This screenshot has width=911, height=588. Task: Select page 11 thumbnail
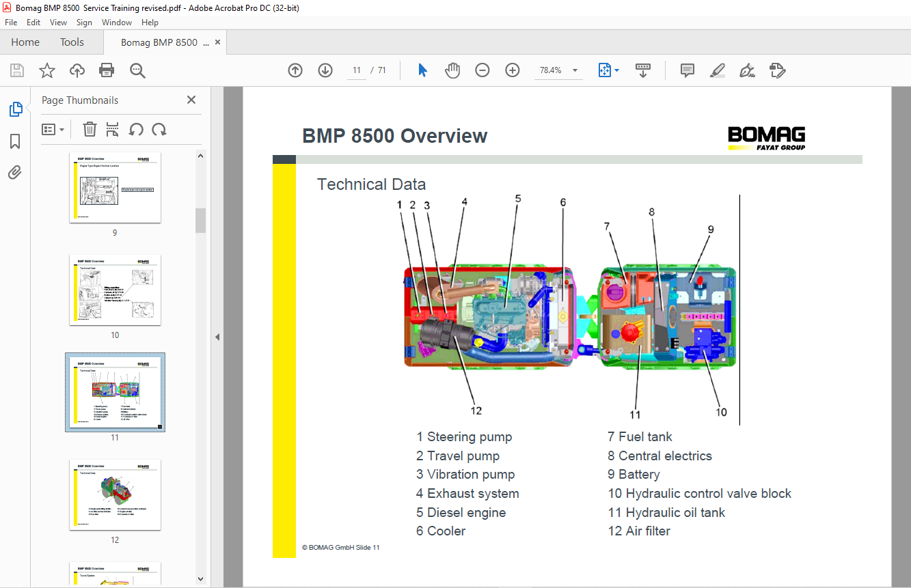click(115, 392)
